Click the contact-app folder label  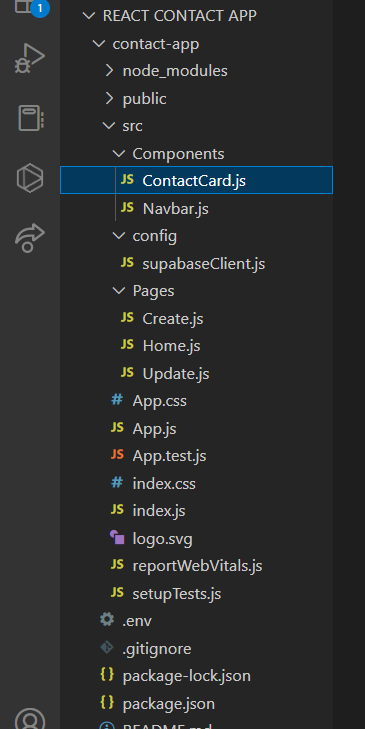[156, 44]
